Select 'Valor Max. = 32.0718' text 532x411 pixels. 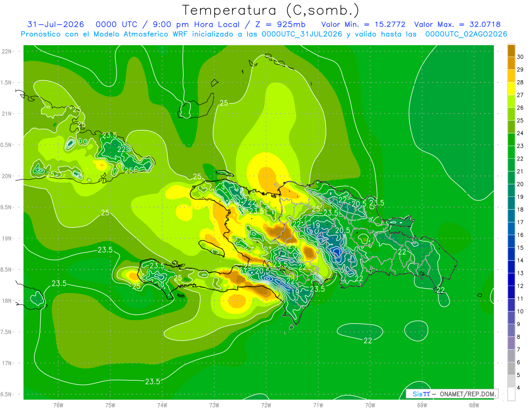[x=457, y=24]
